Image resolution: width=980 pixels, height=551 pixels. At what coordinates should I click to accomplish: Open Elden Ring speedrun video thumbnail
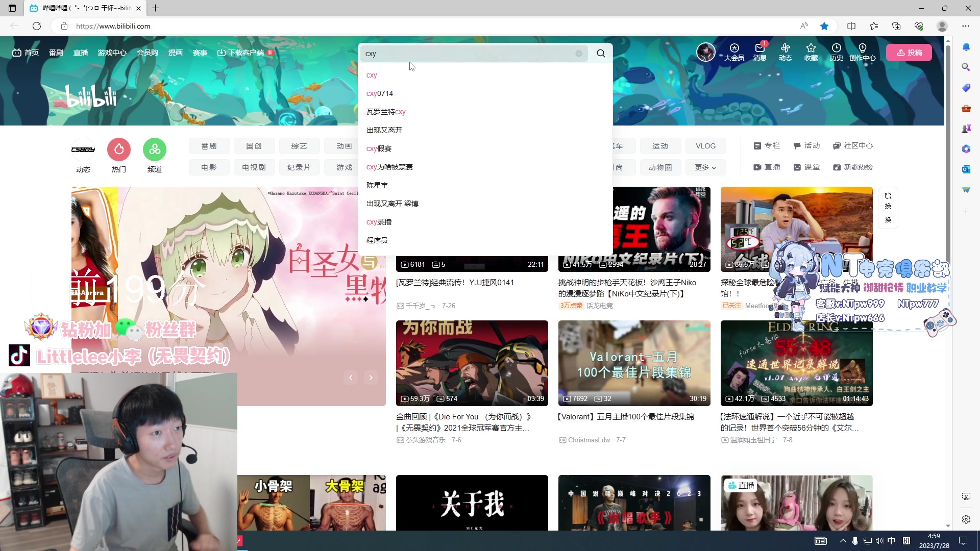click(797, 363)
